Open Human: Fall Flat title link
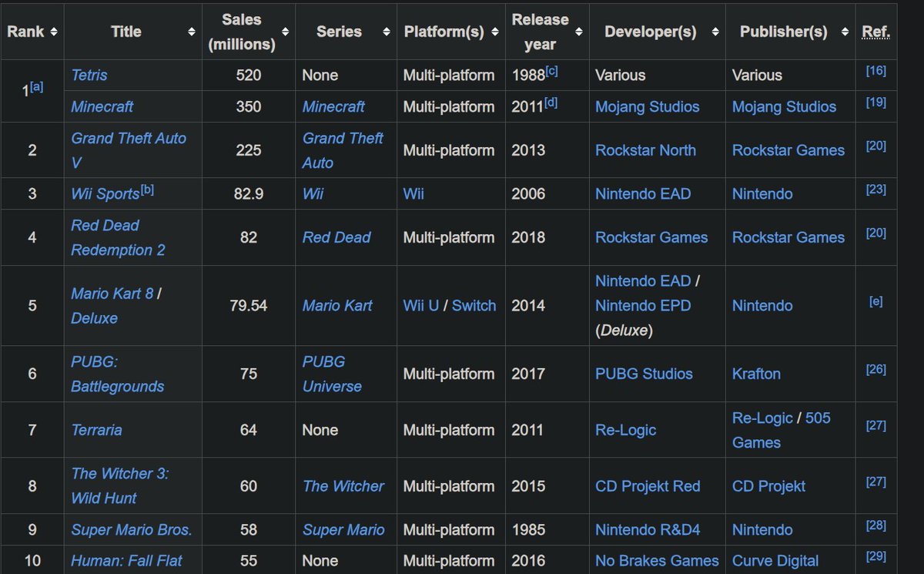 tap(126, 561)
